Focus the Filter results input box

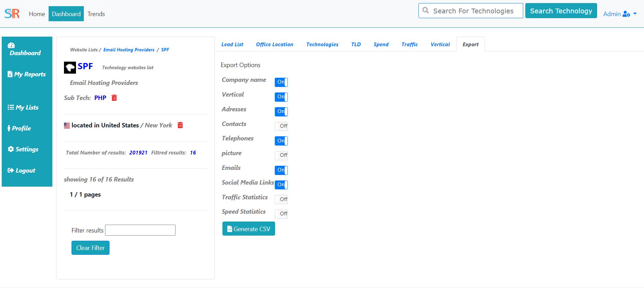[x=140, y=230]
